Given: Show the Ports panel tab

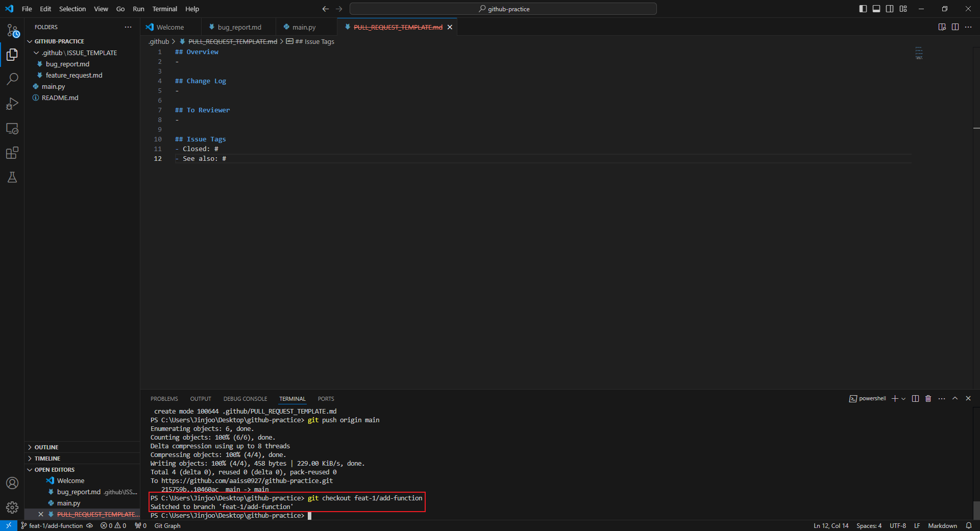Looking at the screenshot, I should coord(326,399).
